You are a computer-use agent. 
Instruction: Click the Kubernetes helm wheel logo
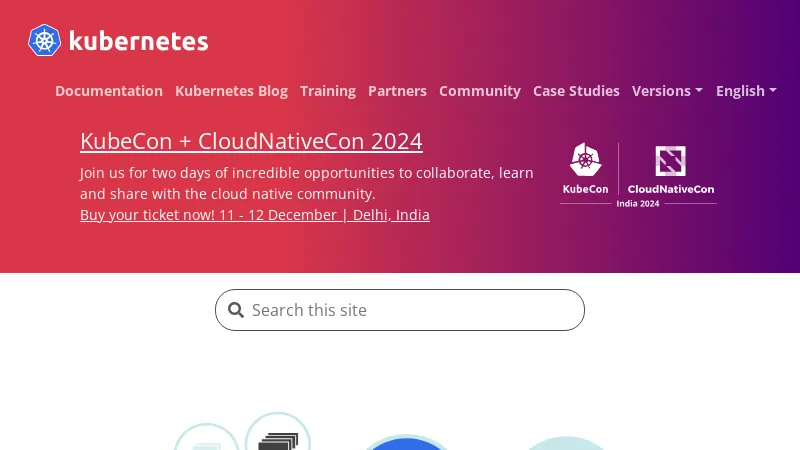[45, 41]
